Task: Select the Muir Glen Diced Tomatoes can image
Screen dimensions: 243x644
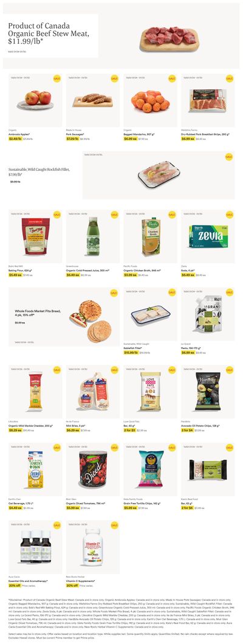Action: [x=93, y=469]
